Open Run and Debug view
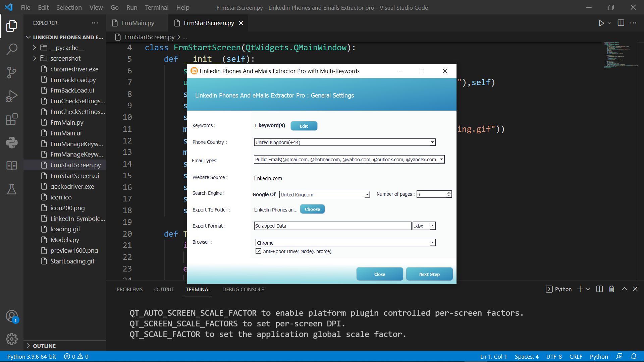The height and width of the screenshot is (362, 644). 12,96
